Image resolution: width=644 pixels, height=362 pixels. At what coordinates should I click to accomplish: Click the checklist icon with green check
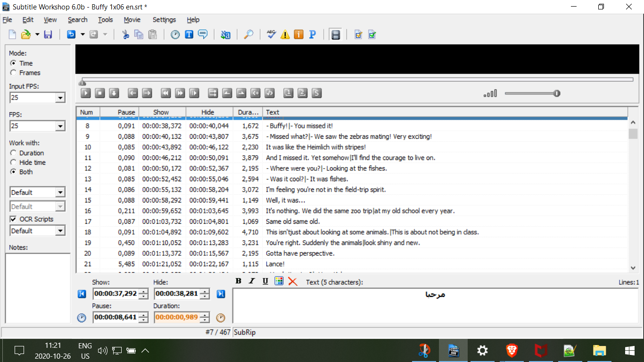[x=372, y=34]
